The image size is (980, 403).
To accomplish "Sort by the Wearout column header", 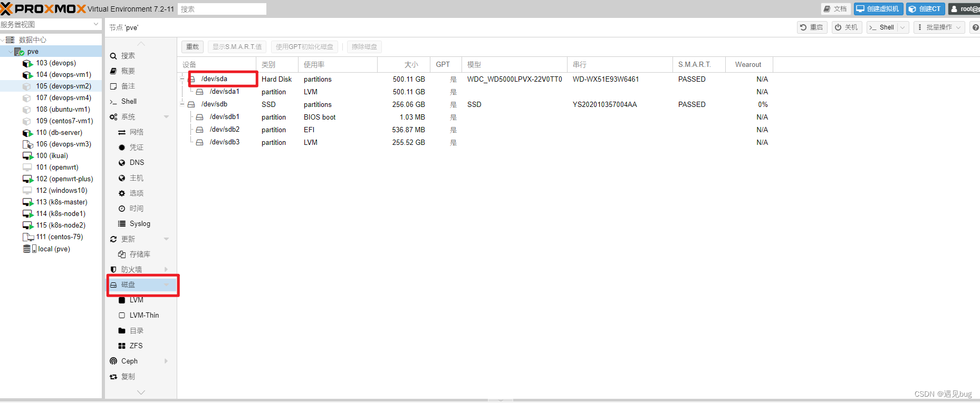I will 749,65.
